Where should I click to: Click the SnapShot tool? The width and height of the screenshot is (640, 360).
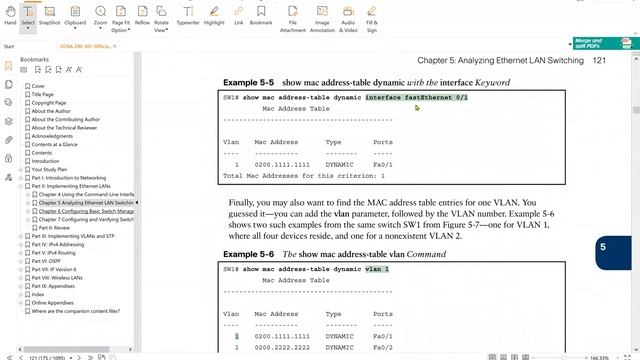tap(49, 16)
